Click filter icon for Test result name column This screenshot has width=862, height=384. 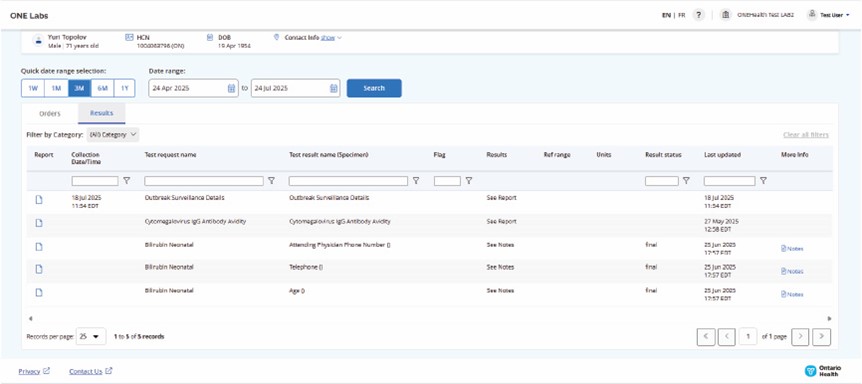(416, 181)
